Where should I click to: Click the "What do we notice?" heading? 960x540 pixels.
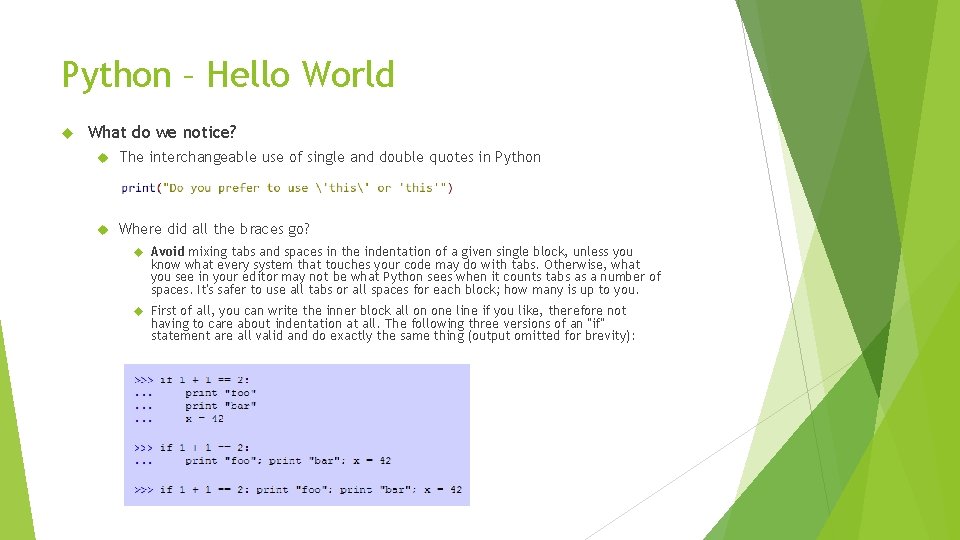click(162, 132)
